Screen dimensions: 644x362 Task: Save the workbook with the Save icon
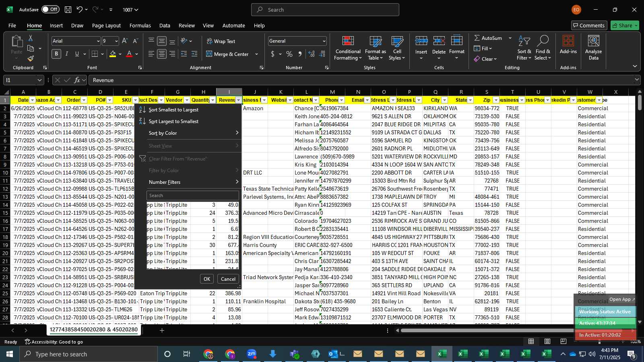(x=68, y=10)
